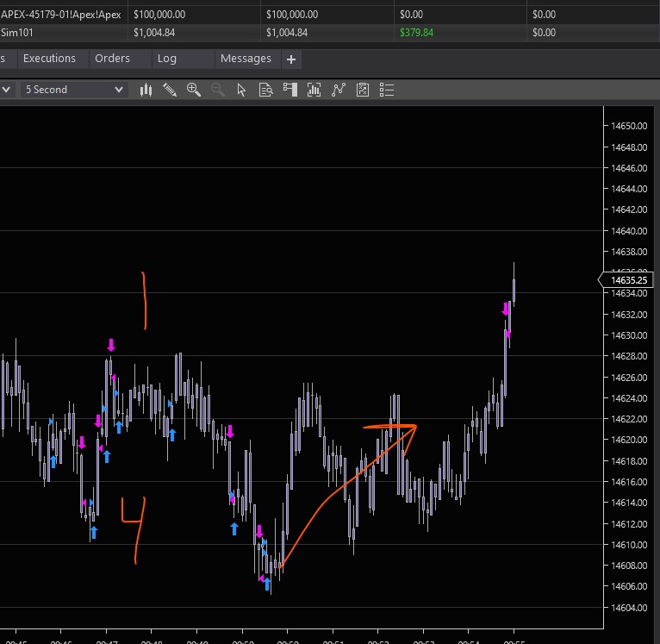Show the Data Box
Viewport: 660px width, 644px height.
click(265, 90)
